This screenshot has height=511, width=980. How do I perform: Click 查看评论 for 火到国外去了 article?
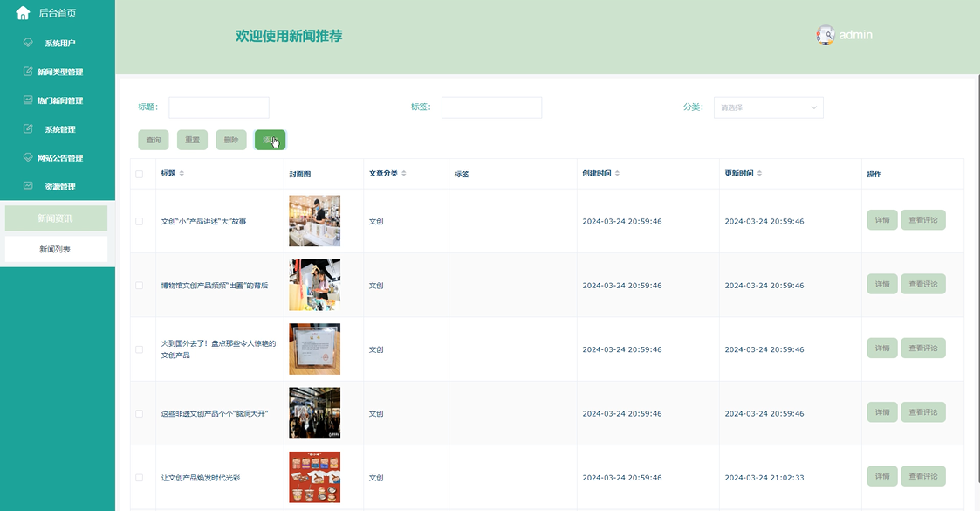(x=923, y=348)
